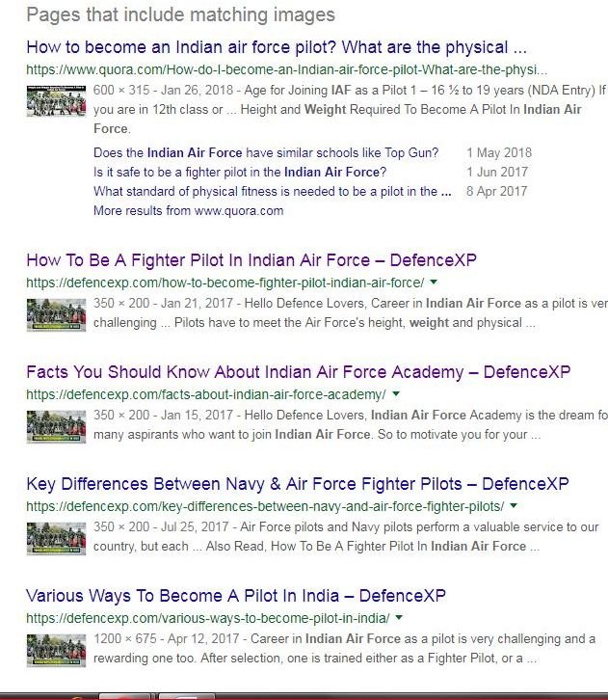Open the Quora Indian air force pilot result

(x=277, y=47)
